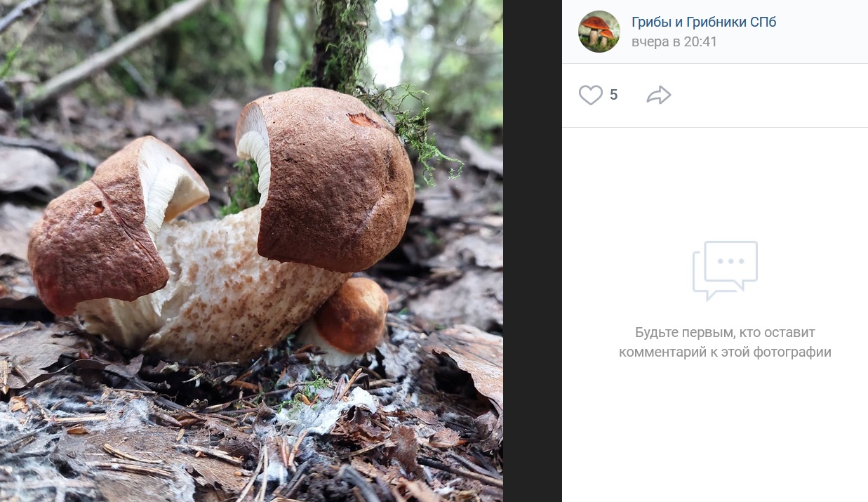Viewport: 868px width, 502px height.
Task: Click the "вчера в 20:41" timestamp
Action: 674,42
